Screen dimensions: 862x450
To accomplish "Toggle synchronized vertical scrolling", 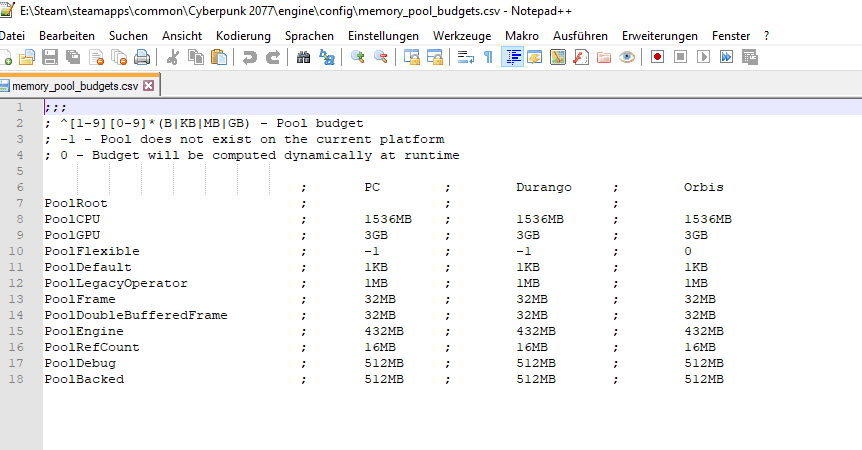I will 411,57.
